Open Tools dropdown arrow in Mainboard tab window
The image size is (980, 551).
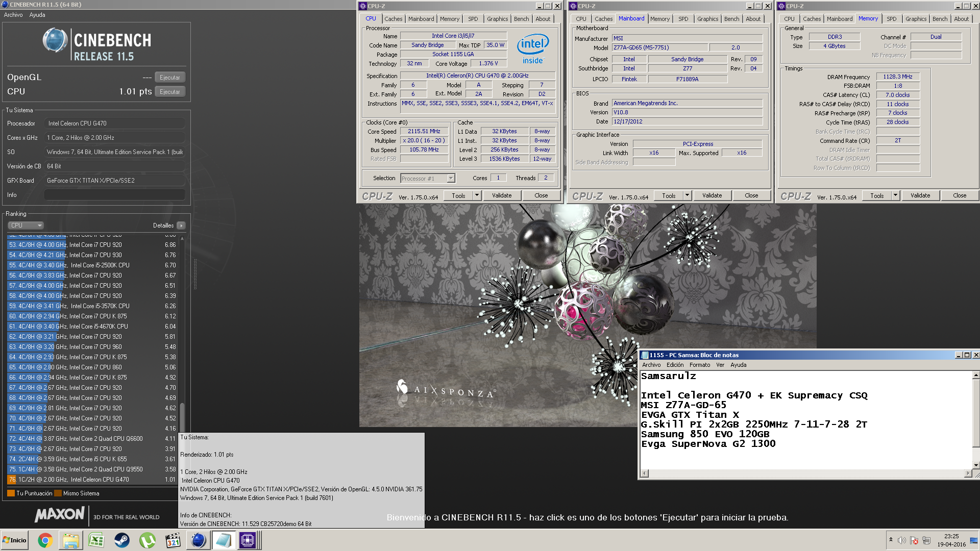(x=687, y=195)
